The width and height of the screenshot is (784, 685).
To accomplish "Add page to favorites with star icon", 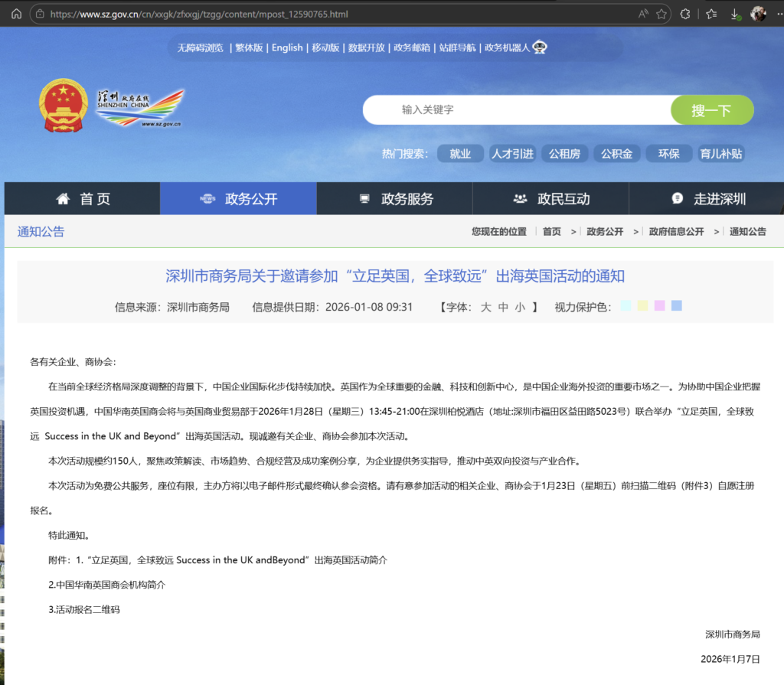I will point(661,14).
